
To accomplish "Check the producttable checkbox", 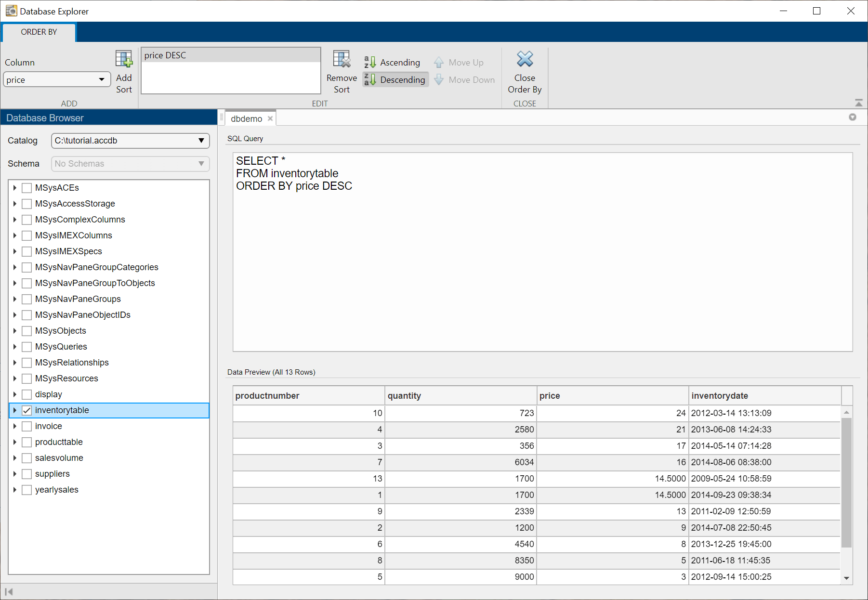I will click(27, 442).
